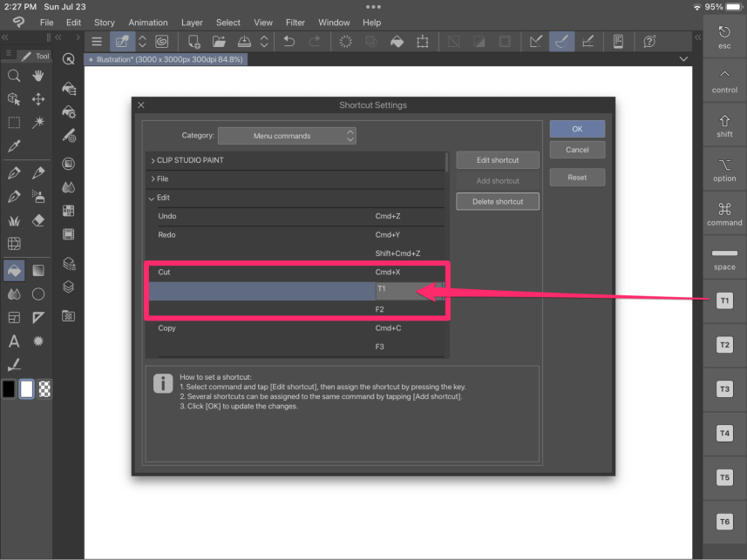Click the T1 shortcut input field

coord(410,291)
